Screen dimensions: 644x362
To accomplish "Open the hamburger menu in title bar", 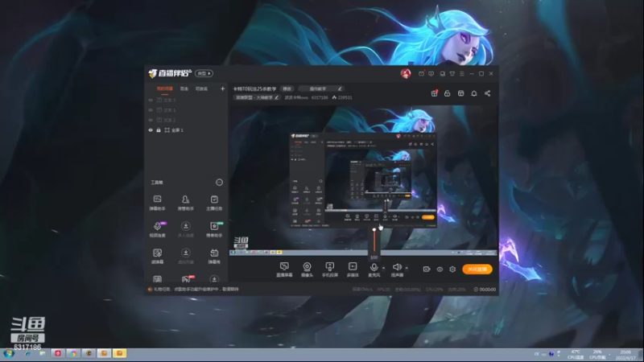I will pyautogui.click(x=461, y=73).
